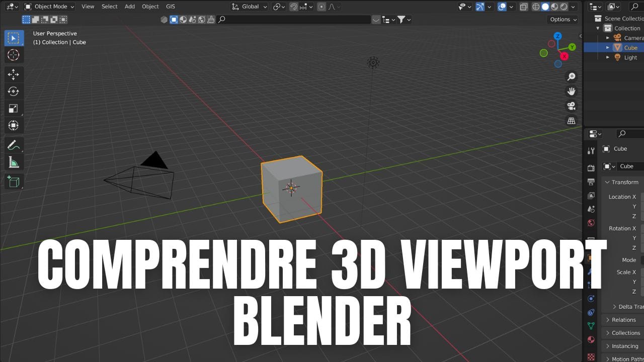Image resolution: width=644 pixels, height=362 pixels.
Task: Open the Object Mode dropdown
Action: click(x=49, y=7)
